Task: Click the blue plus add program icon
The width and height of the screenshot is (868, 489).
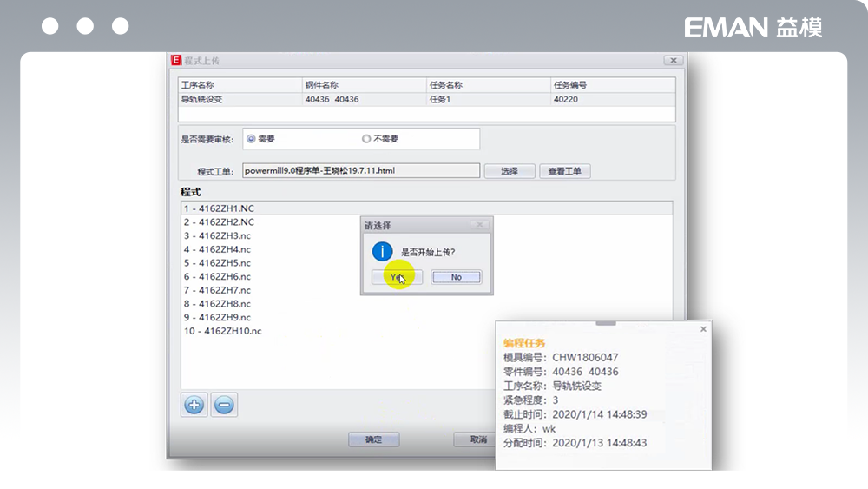Action: [x=194, y=405]
